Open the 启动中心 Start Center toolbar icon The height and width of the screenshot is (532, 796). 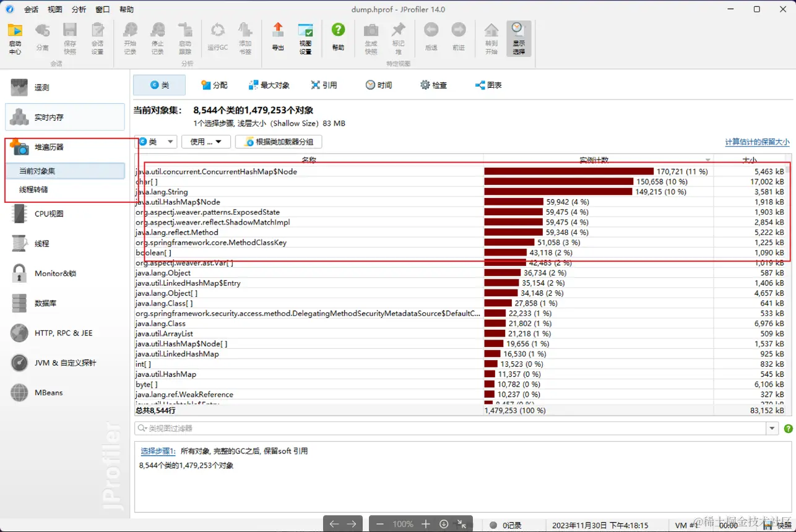(x=15, y=39)
